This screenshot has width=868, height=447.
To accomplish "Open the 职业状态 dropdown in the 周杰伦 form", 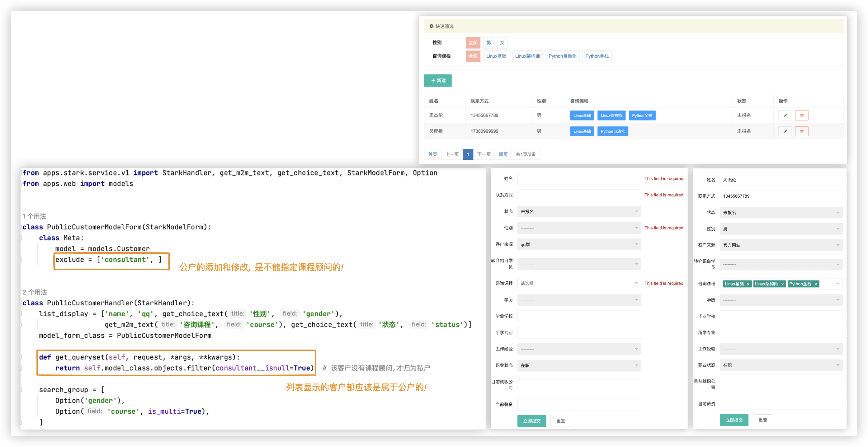I will click(781, 365).
